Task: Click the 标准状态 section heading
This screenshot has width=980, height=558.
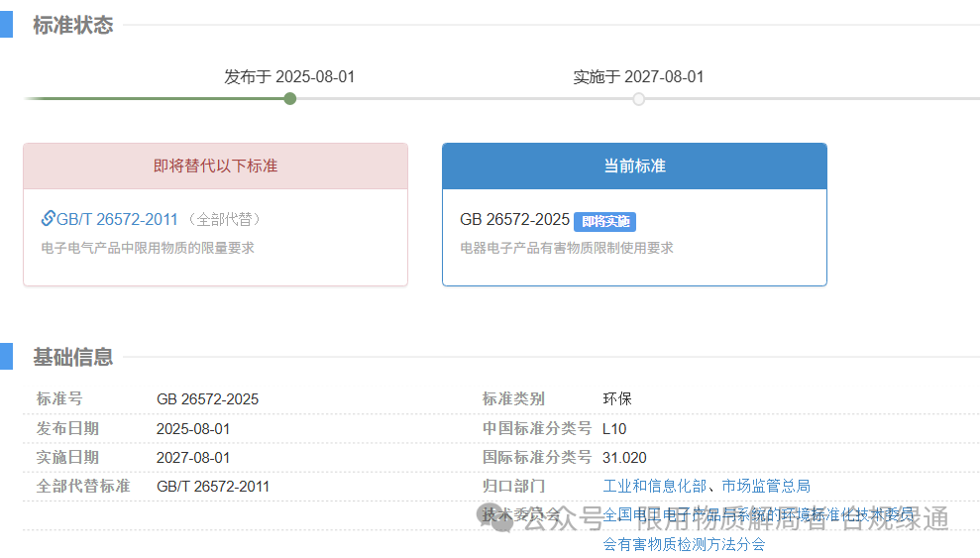Action: (72, 26)
